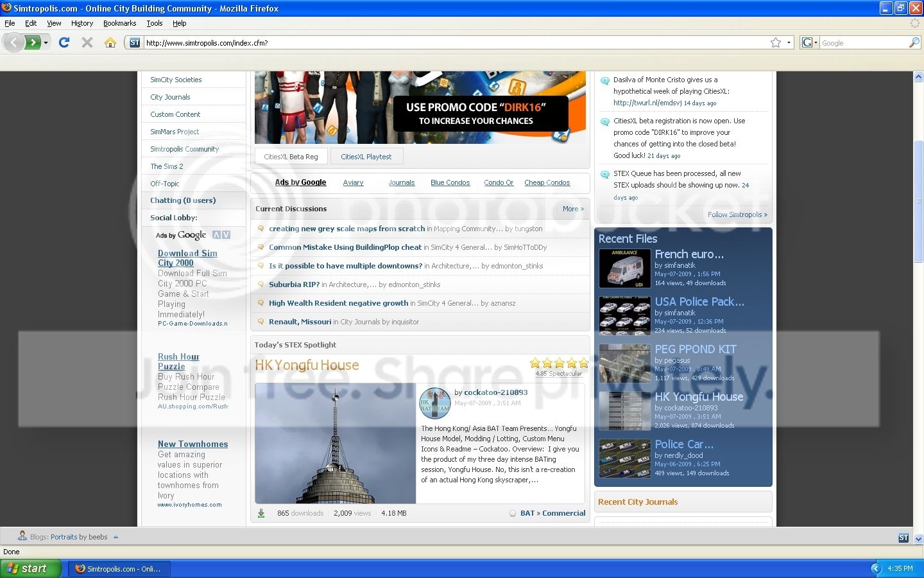The width and height of the screenshot is (924, 578).
Task: Go to the Home page icon
Action: coord(110,42)
